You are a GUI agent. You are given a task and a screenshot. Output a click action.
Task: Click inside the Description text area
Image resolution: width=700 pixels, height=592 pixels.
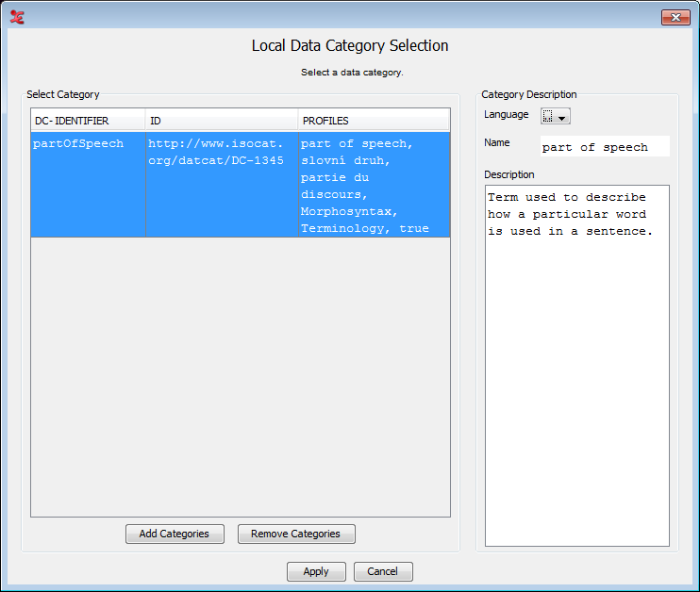[x=575, y=377]
